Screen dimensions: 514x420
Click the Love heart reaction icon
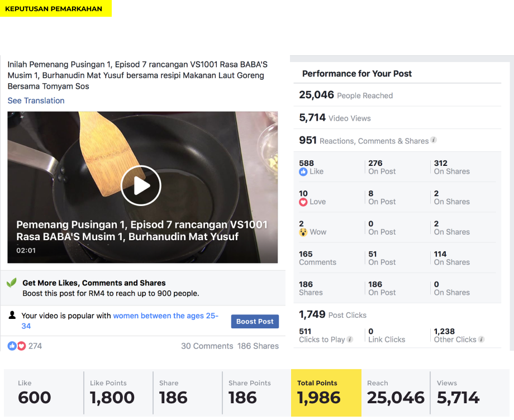(x=303, y=202)
